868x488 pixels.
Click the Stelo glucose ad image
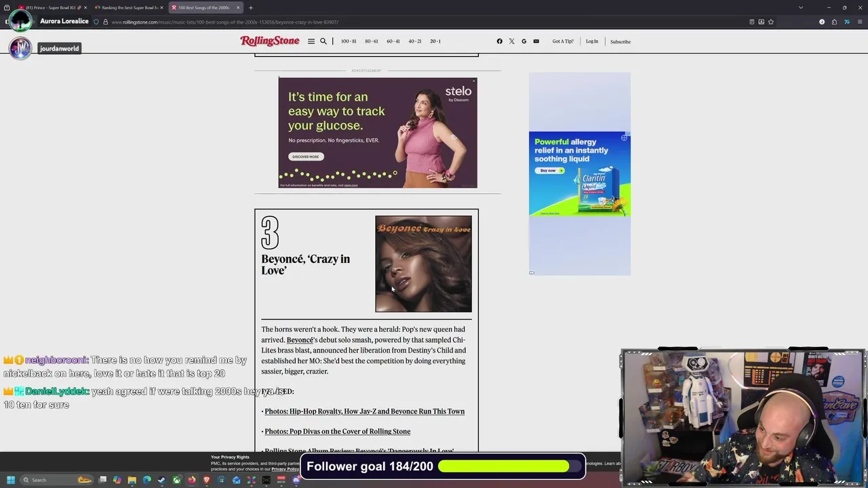378,133
